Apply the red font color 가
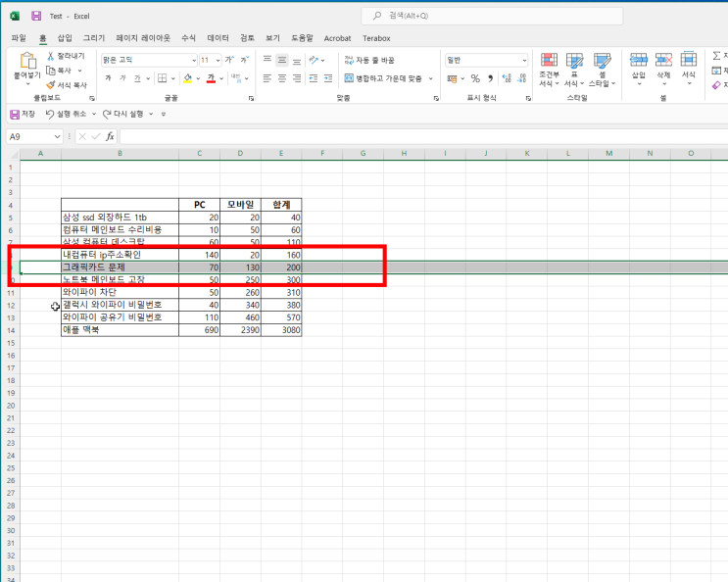 (x=212, y=78)
